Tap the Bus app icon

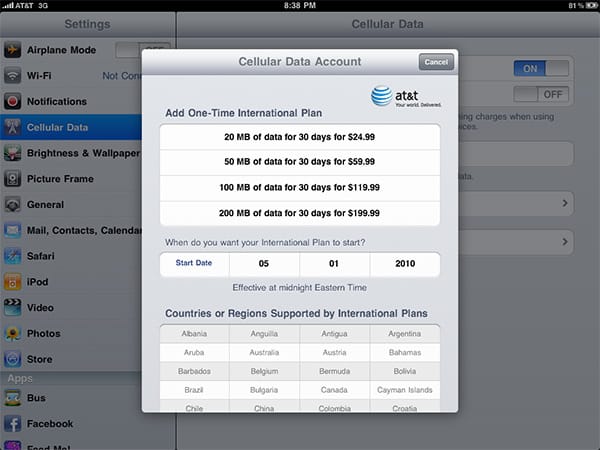click(x=13, y=398)
